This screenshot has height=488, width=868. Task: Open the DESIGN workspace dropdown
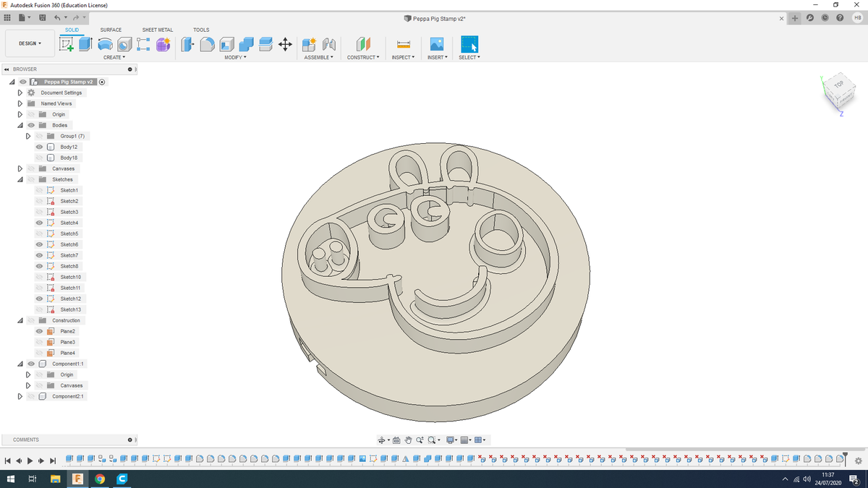point(30,43)
